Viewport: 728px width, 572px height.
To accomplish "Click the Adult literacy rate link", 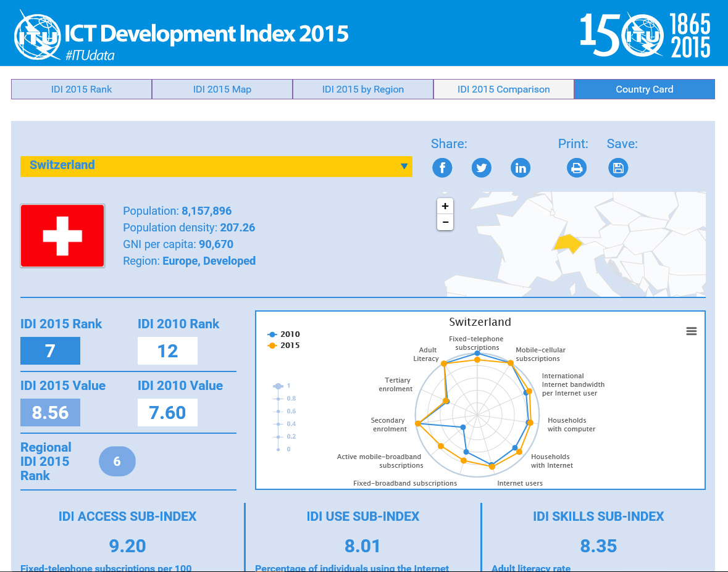I will pyautogui.click(x=530, y=567).
